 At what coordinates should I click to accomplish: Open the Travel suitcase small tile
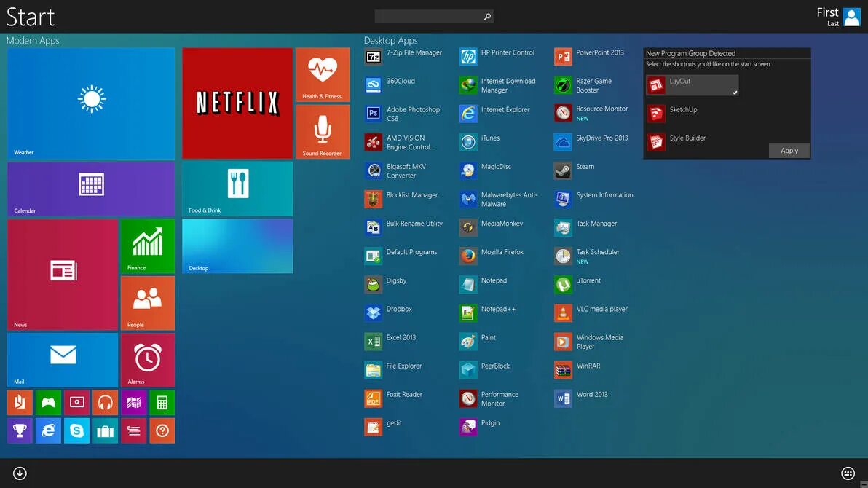[105, 431]
